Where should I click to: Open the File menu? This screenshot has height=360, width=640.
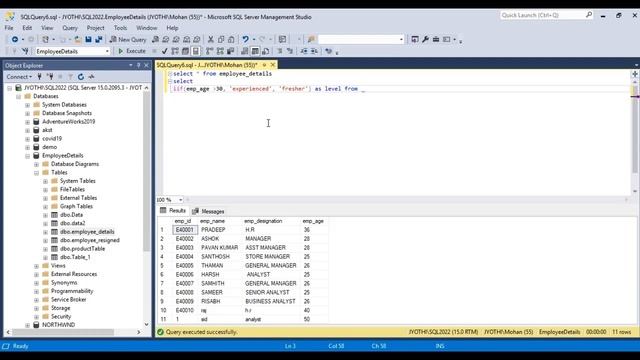pyautogui.click(x=9, y=28)
